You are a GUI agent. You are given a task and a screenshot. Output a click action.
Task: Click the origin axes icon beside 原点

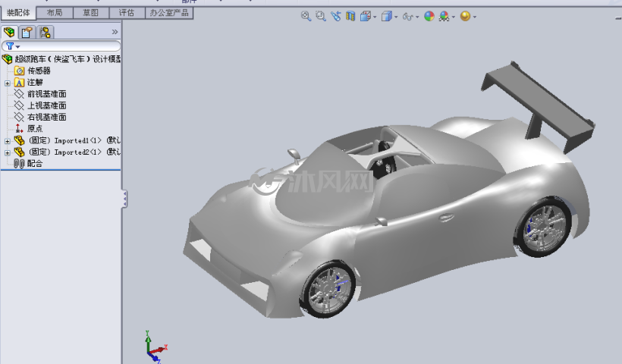(19, 128)
